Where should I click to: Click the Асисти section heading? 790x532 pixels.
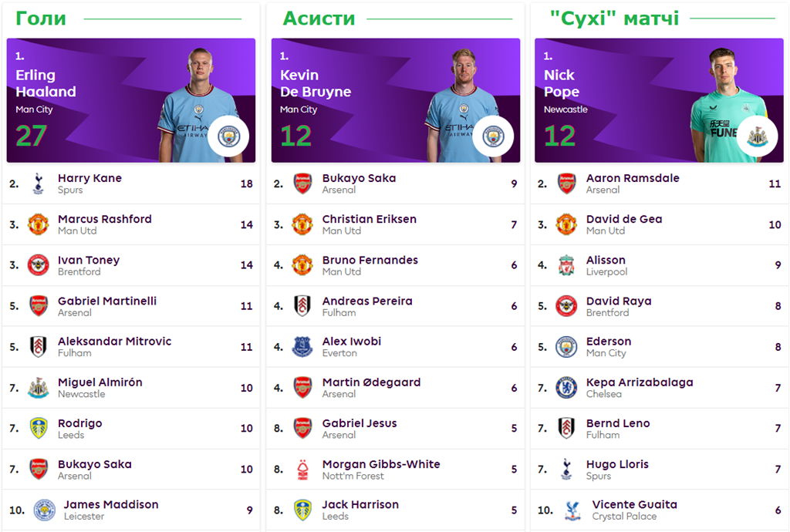point(319,18)
